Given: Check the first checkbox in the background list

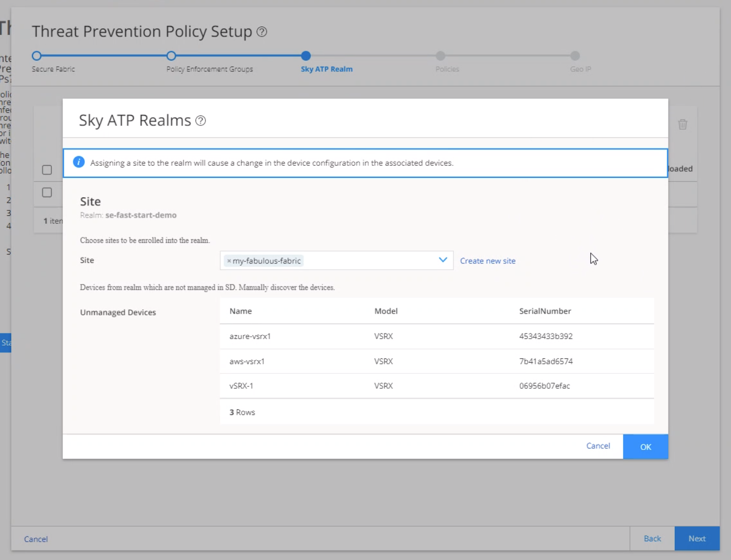Looking at the screenshot, I should pyautogui.click(x=47, y=170).
